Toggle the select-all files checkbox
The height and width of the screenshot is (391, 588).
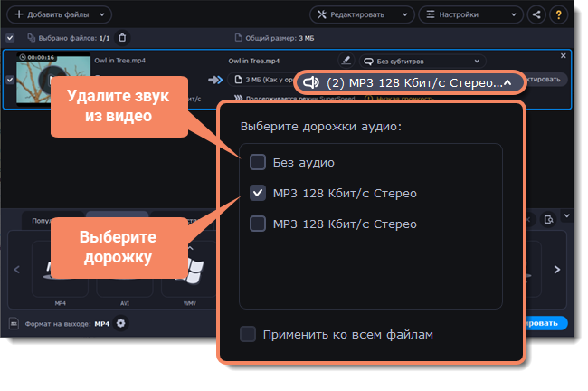(10, 37)
